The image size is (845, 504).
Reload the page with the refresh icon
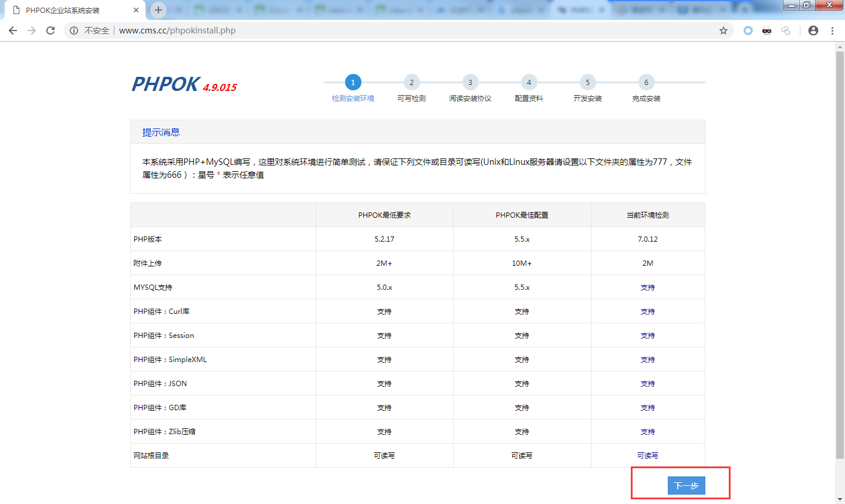pos(50,31)
